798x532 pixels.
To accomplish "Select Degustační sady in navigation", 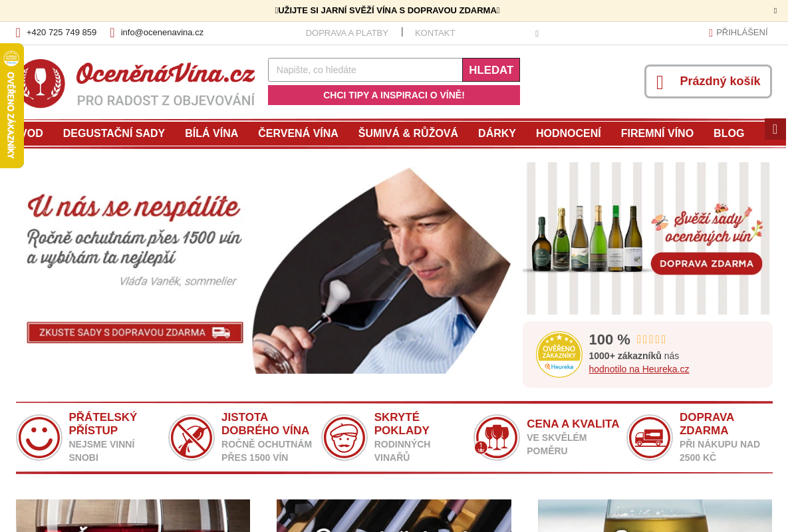I will coord(114,133).
